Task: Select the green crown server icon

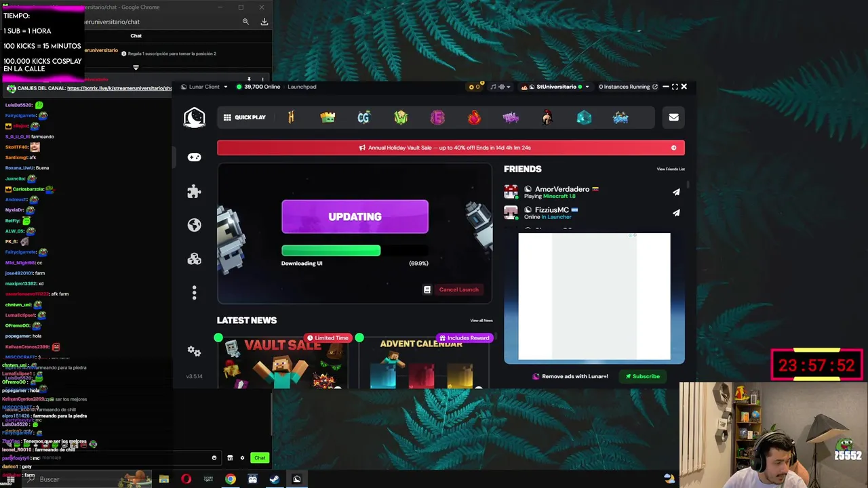Action: [x=328, y=117]
